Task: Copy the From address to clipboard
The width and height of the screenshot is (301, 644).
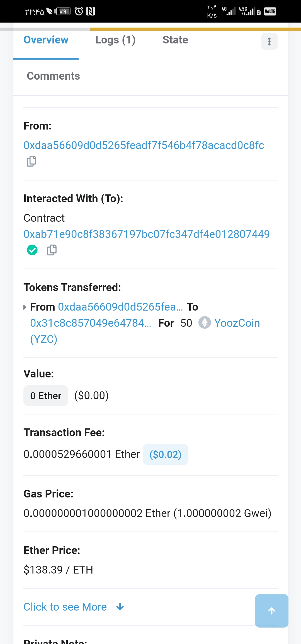Action: pyautogui.click(x=31, y=161)
